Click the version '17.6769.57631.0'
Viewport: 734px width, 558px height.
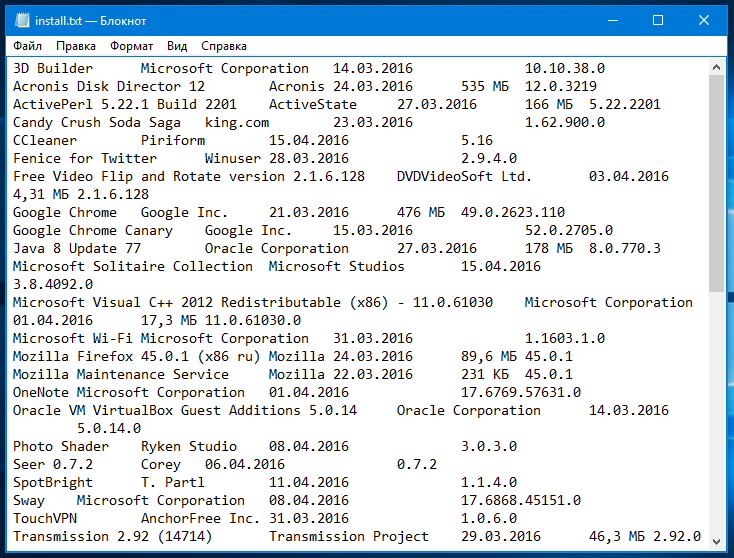(521, 392)
